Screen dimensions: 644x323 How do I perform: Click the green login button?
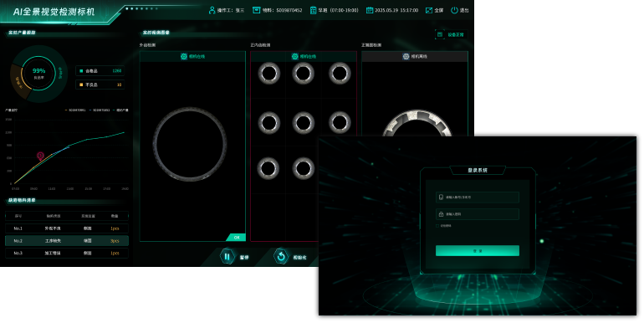(x=478, y=251)
